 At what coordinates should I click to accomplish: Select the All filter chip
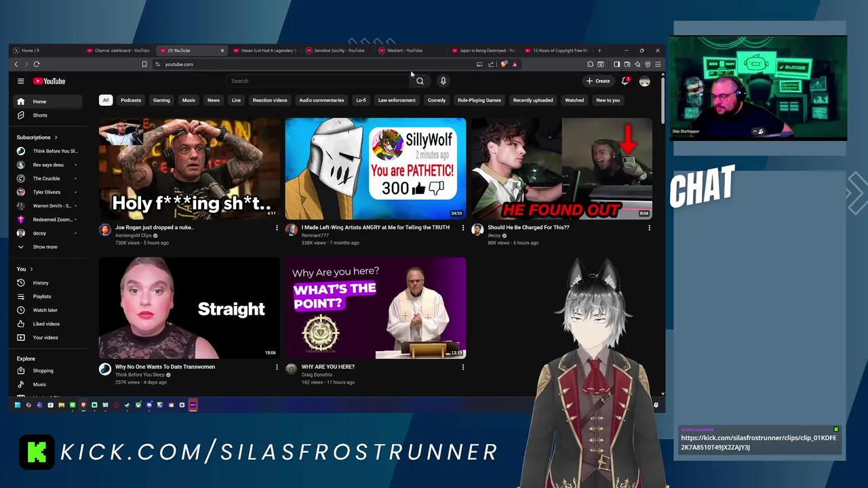coord(105,100)
